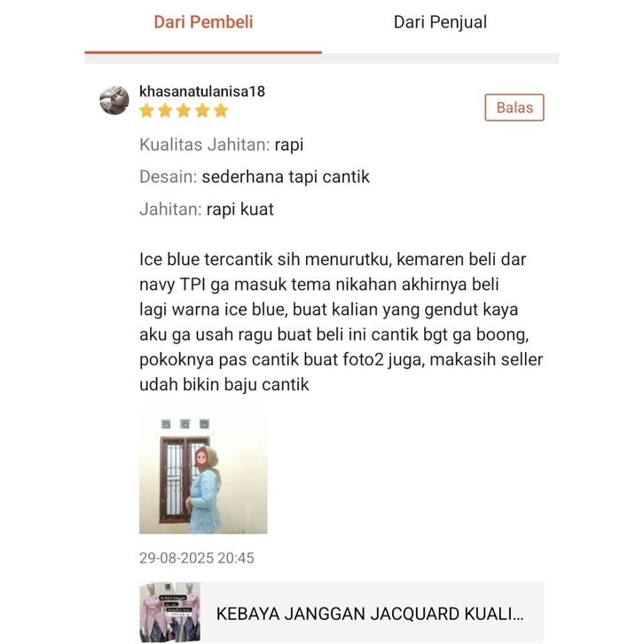Click the Kualitas Jahitan: rapi line
Viewport: 644px width, 644px height.
click(x=222, y=145)
